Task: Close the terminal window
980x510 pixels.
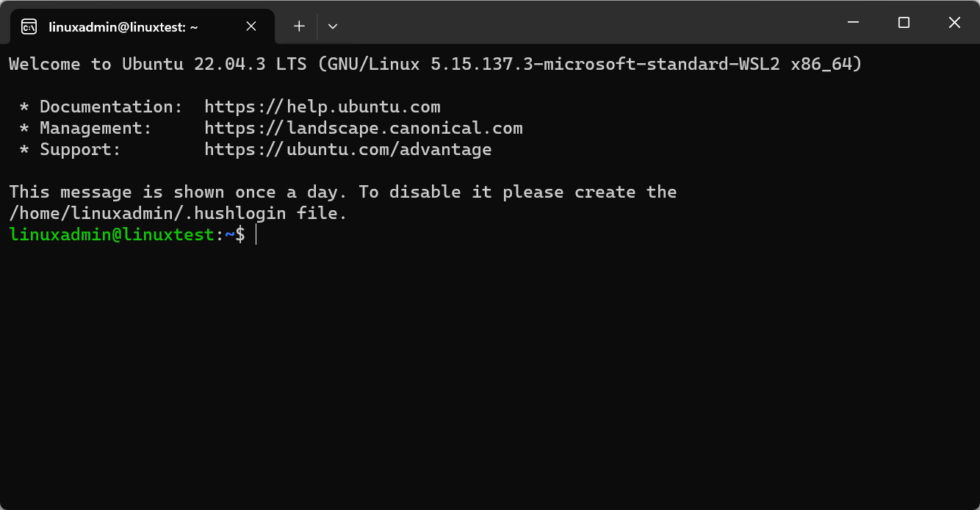Action: [x=954, y=23]
